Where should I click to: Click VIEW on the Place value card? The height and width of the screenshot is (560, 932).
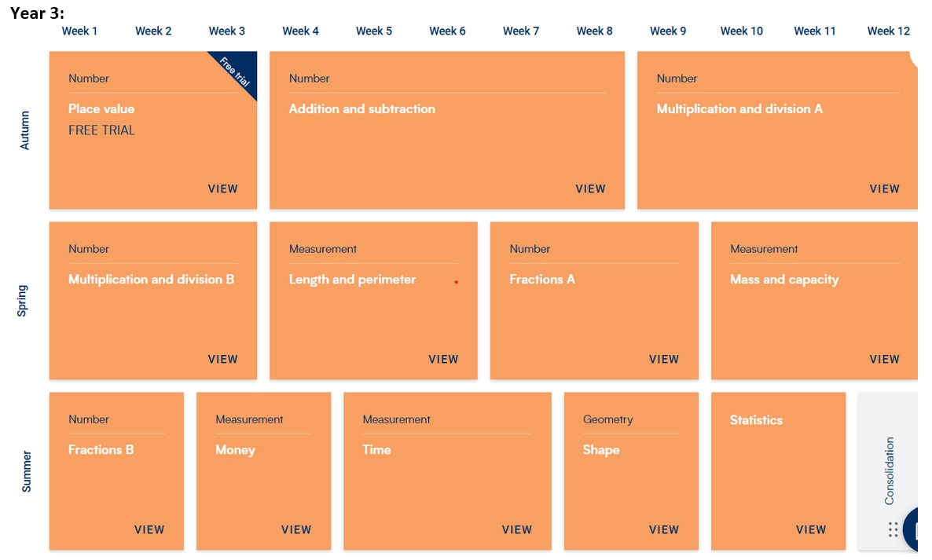[x=222, y=188]
